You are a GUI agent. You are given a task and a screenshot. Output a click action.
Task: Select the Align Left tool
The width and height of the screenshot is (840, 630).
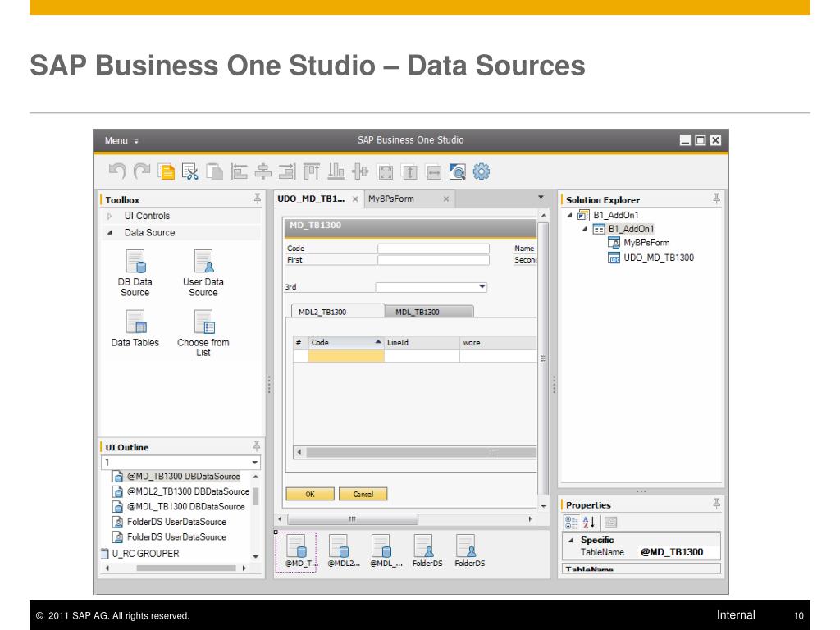(x=239, y=171)
